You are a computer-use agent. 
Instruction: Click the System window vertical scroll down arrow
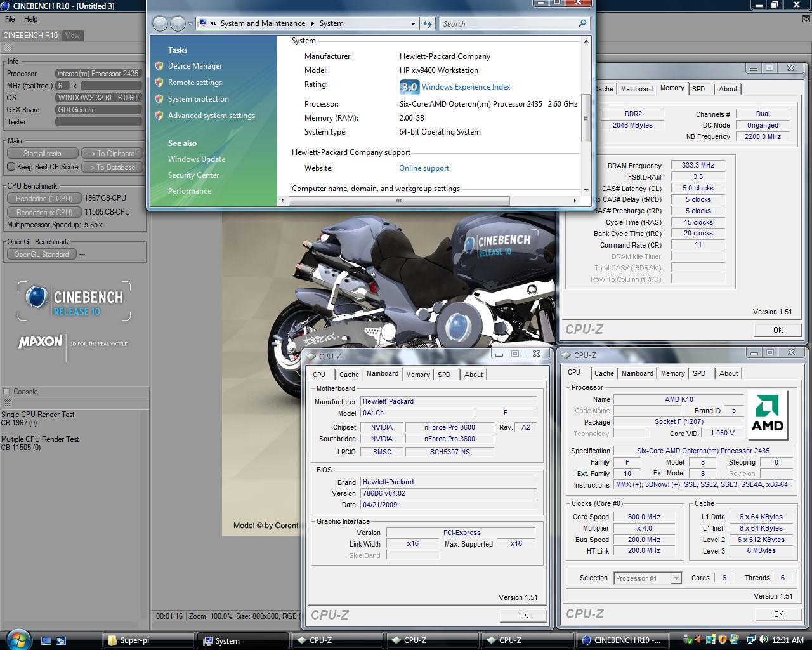586,189
